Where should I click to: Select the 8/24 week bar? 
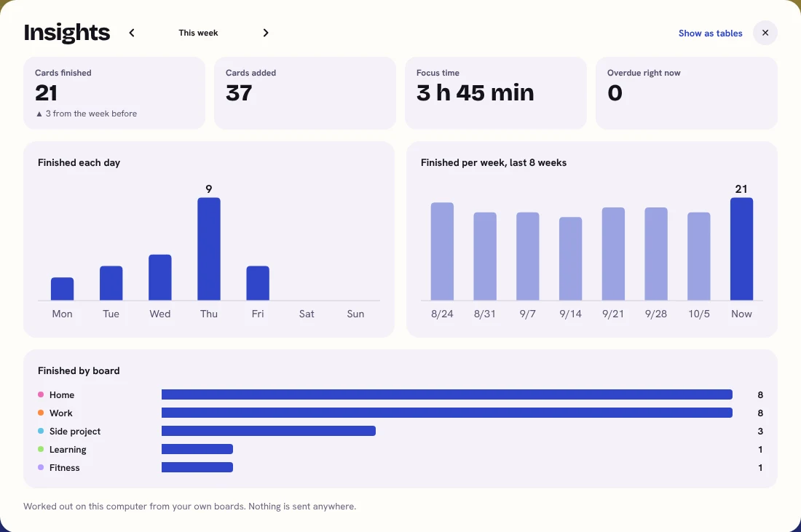coord(443,251)
